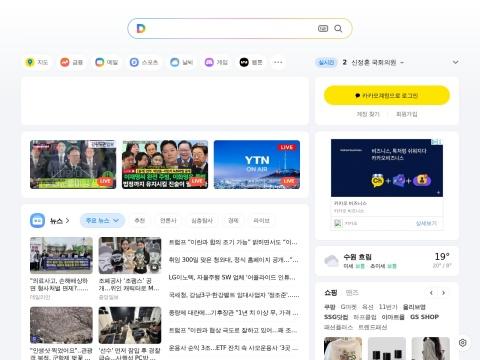Open the YTN ON AIR live thumbnail
This screenshot has height=360, width=480.
pyautogui.click(x=257, y=164)
